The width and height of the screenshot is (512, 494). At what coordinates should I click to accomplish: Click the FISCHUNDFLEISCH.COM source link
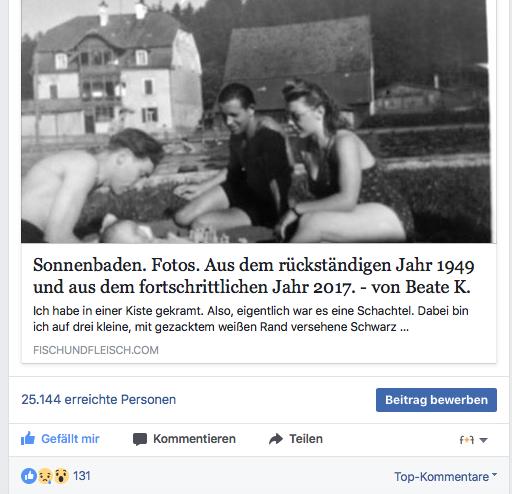(x=96, y=350)
